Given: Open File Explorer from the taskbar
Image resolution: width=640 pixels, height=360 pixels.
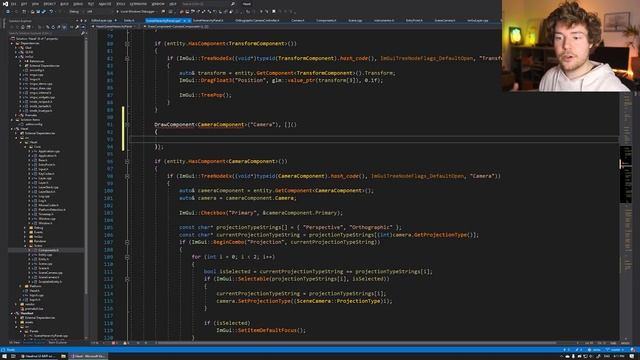Looking at the screenshot, I should (x=63, y=356).
